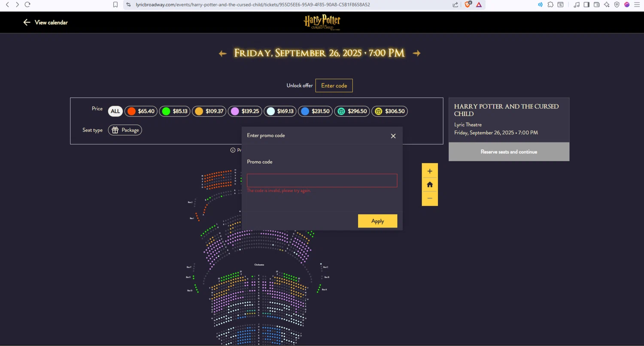This screenshot has height=346, width=644.
Task: Reset seat map to home view
Action: (x=430, y=184)
